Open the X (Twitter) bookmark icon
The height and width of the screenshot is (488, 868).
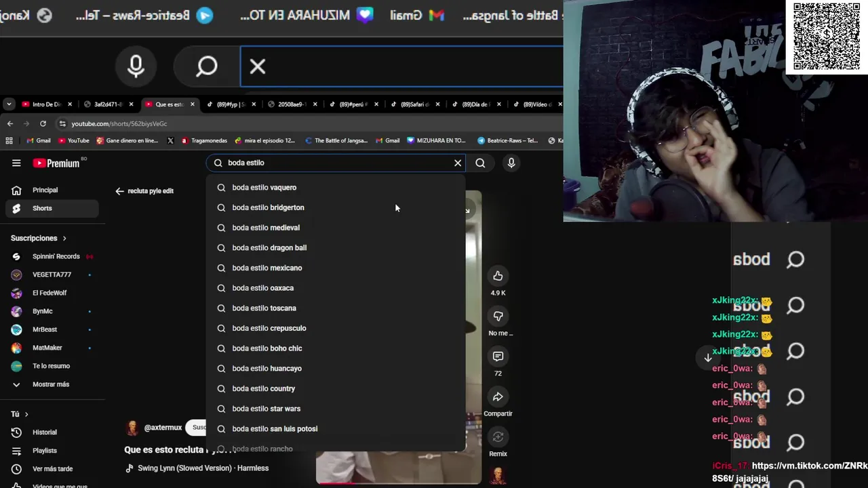[170, 140]
